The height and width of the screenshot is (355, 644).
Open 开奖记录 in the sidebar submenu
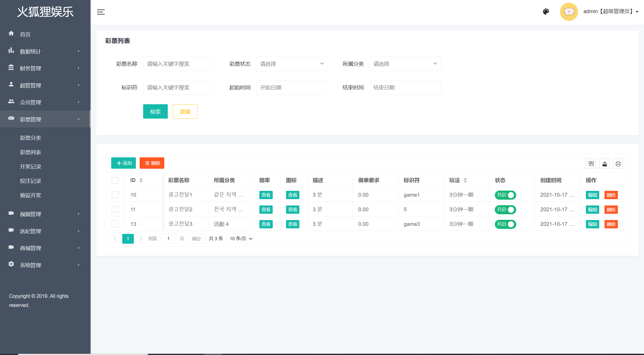(30, 167)
